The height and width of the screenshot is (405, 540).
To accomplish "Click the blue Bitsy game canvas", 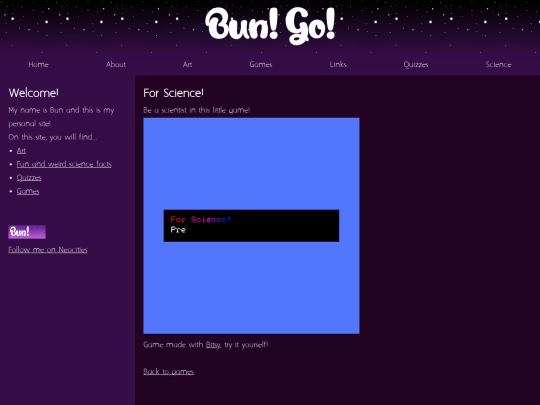I will pos(251,226).
